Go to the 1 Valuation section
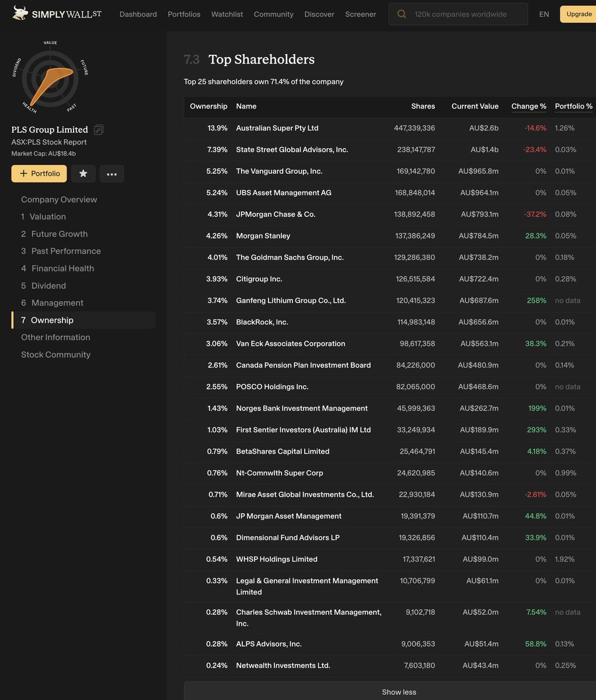This screenshot has height=700, width=596. 43,216
